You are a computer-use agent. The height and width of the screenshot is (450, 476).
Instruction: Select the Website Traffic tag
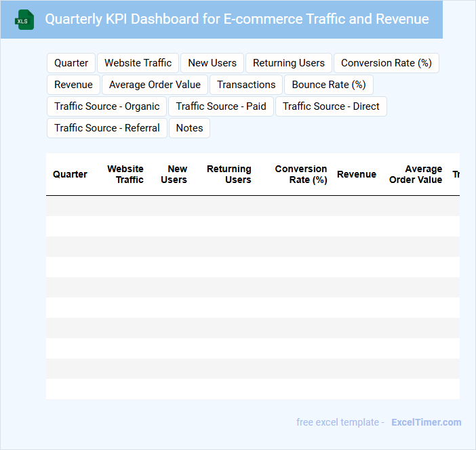138,63
